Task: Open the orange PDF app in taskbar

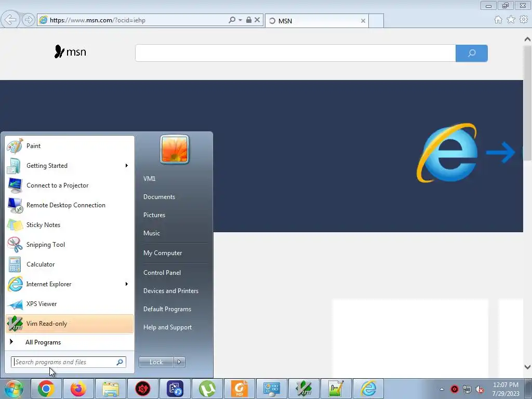Action: point(239,389)
